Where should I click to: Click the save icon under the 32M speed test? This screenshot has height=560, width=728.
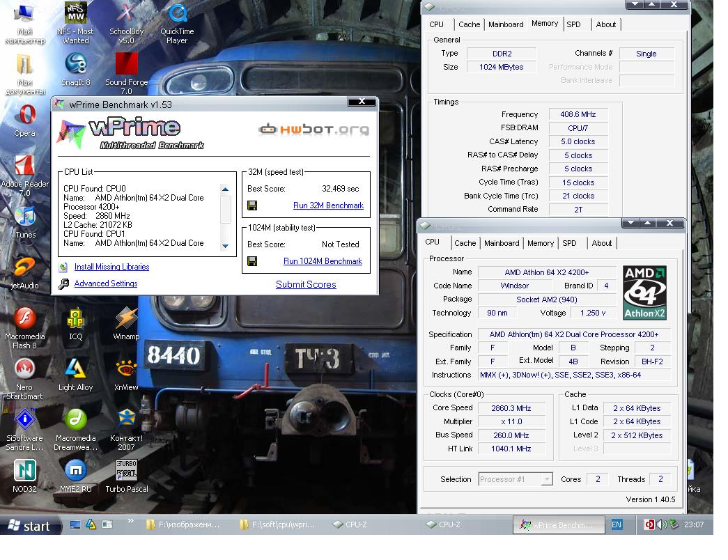point(252,205)
